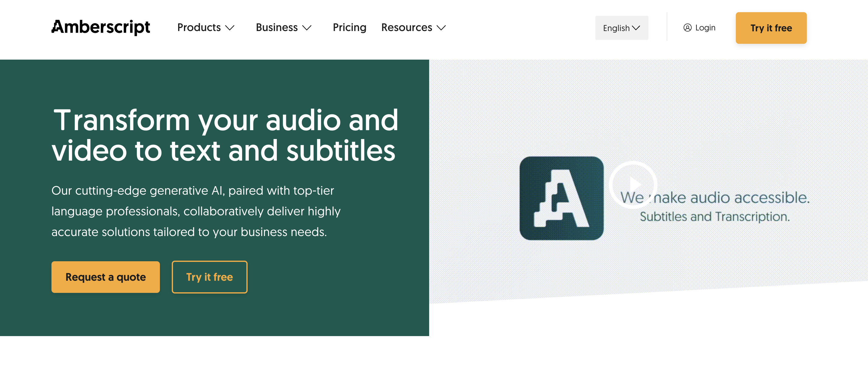Click the Subtitles and Transcription text in video
Image resolution: width=868 pixels, height=382 pixels.
[x=714, y=217]
